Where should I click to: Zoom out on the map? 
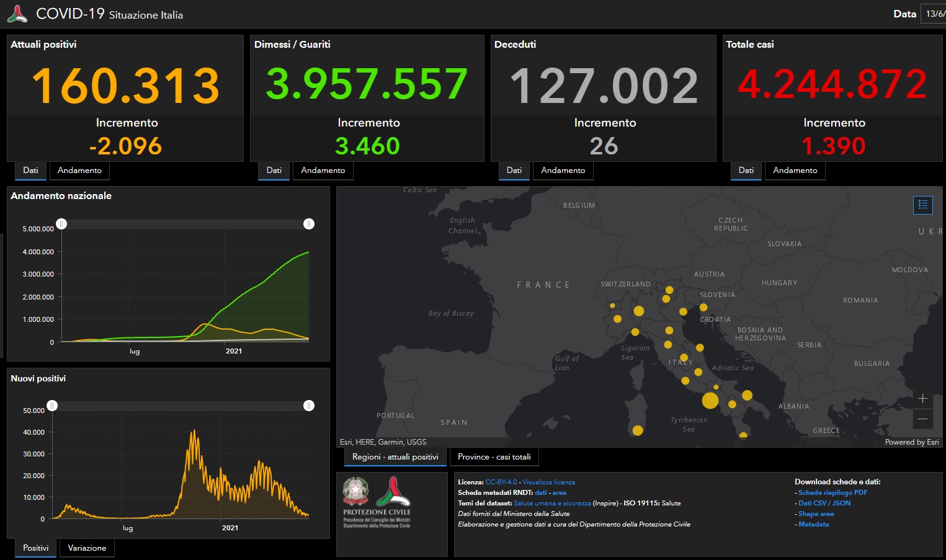[922, 419]
